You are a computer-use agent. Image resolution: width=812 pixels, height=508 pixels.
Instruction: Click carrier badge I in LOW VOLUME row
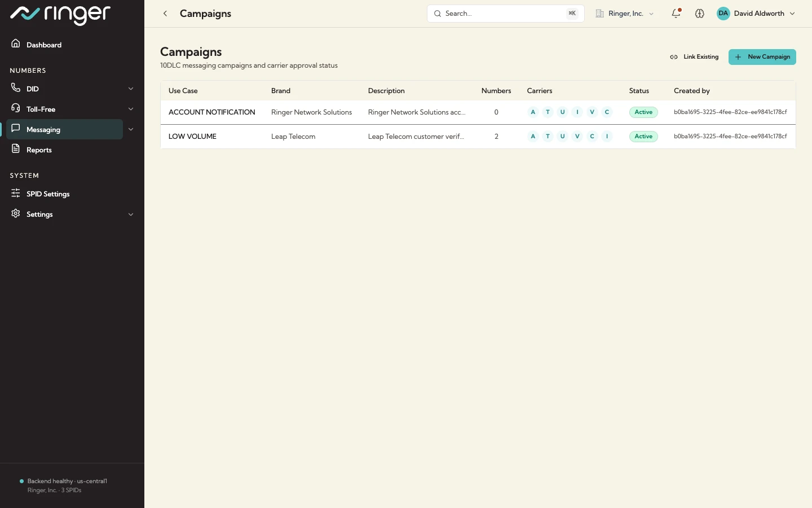[607, 136]
